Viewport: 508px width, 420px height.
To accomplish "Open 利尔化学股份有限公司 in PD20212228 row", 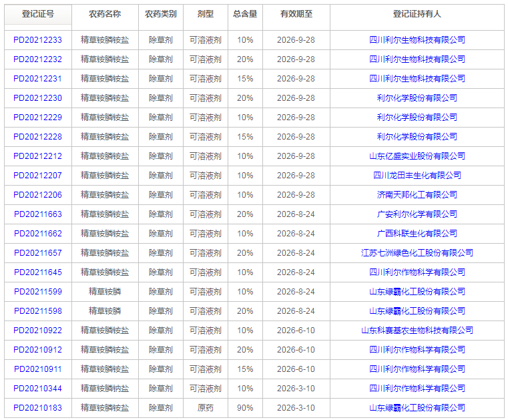I will (x=417, y=137).
